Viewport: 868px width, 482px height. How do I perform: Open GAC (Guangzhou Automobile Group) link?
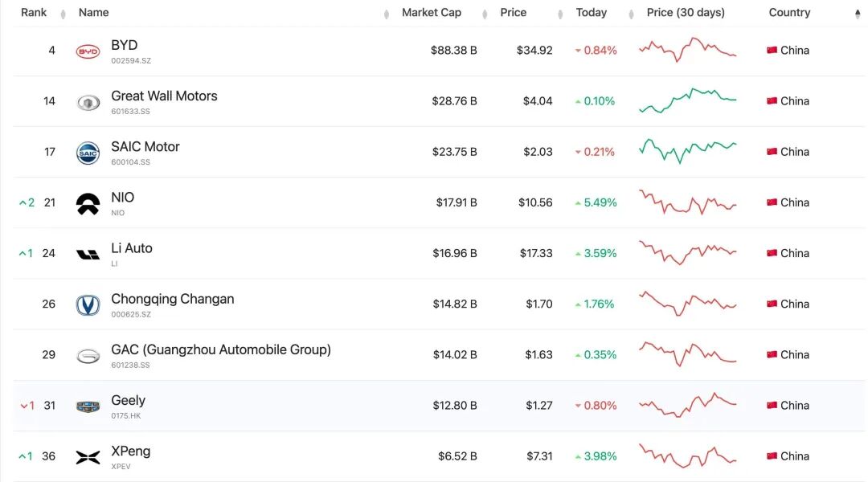click(x=220, y=349)
